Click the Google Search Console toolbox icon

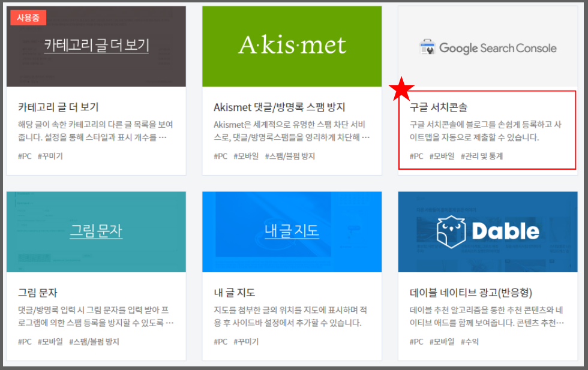[427, 47]
